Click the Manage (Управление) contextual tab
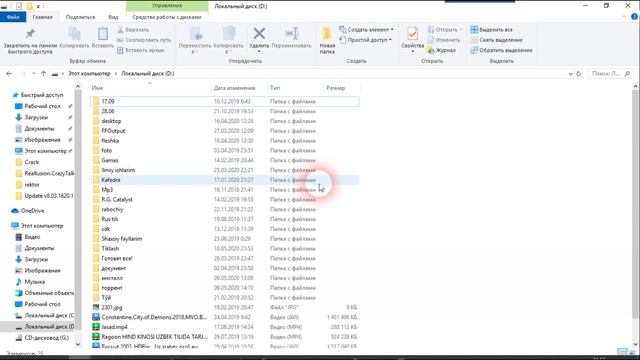Screen dimensions: 640x360 pyautogui.click(x=167, y=6)
